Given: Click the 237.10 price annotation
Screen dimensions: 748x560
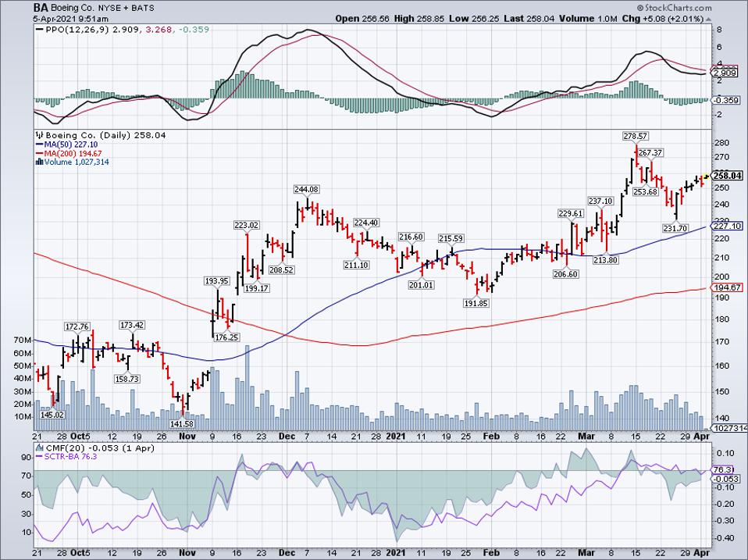Looking at the screenshot, I should click(x=600, y=202).
